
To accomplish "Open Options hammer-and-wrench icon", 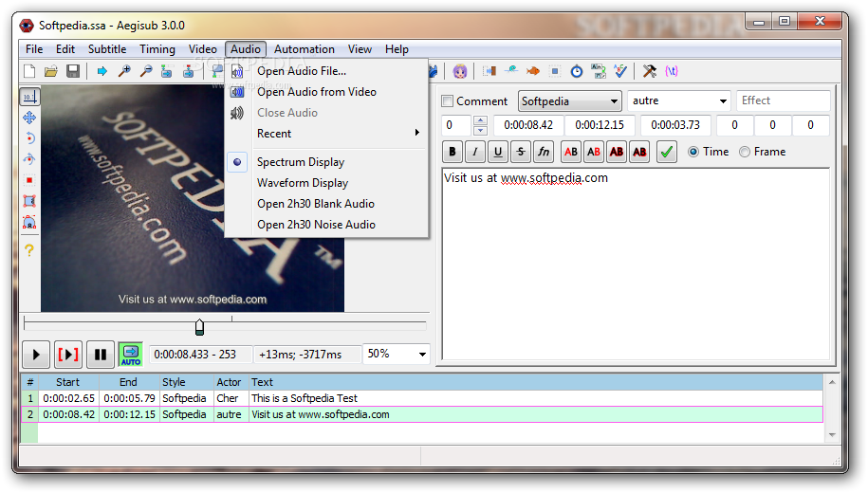I will tap(649, 71).
